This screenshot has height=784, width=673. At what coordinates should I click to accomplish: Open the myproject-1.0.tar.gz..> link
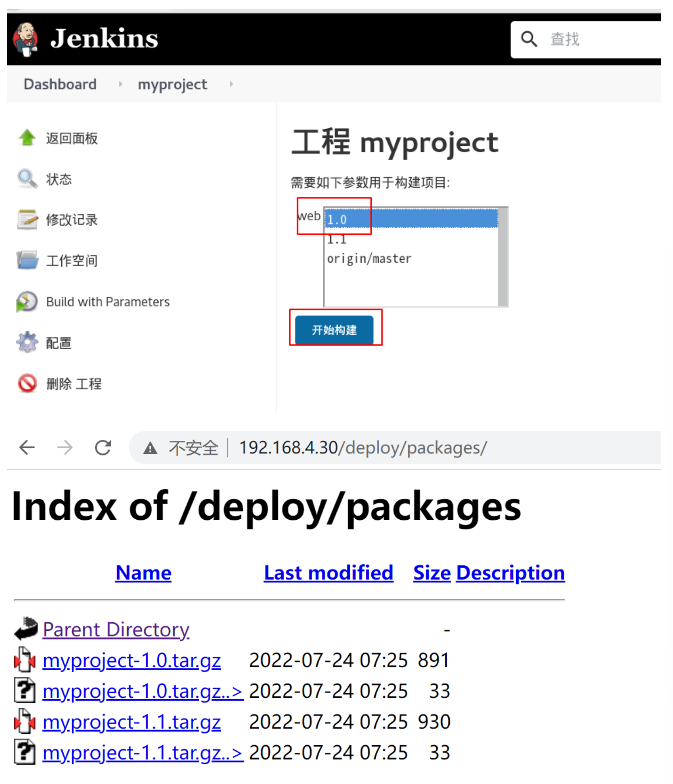143,691
